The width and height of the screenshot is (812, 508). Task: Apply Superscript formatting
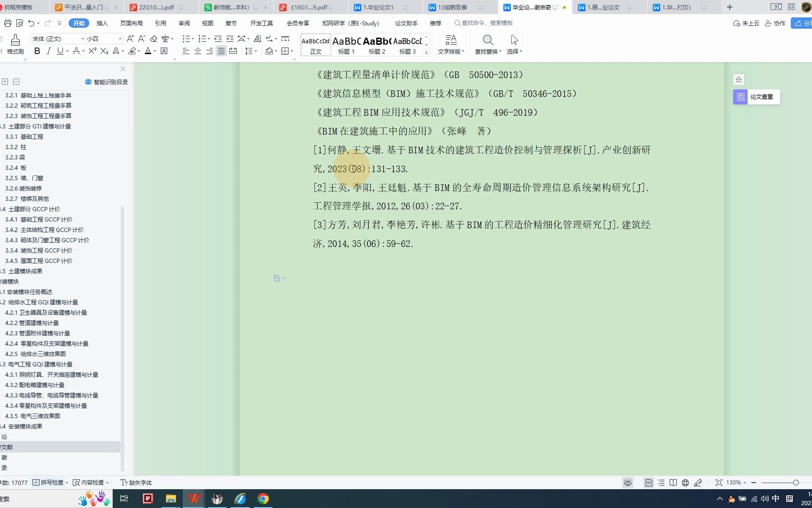tap(93, 51)
